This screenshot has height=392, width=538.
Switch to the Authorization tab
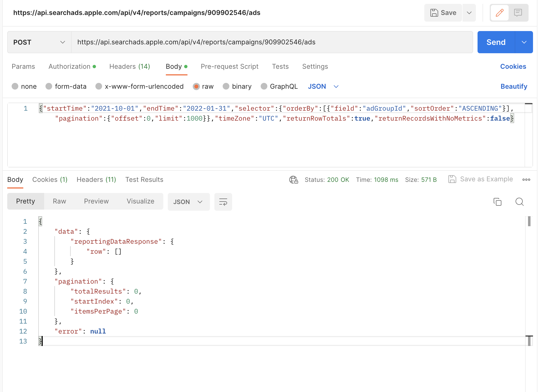click(x=69, y=67)
